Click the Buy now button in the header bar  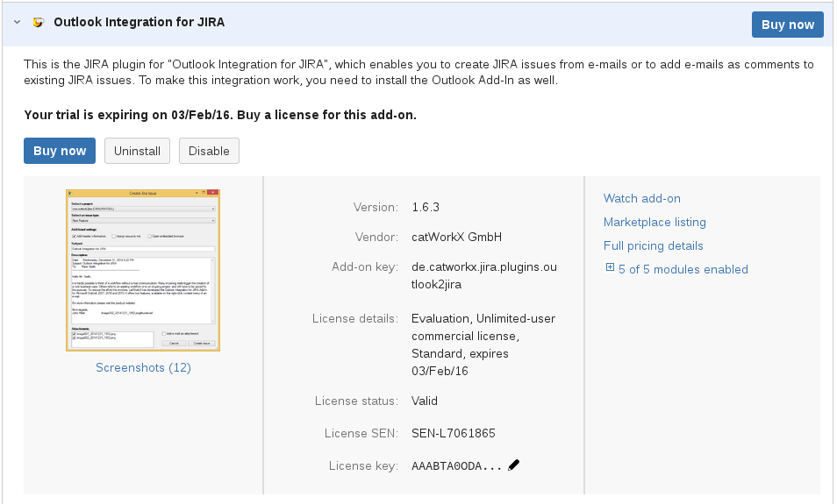point(787,25)
